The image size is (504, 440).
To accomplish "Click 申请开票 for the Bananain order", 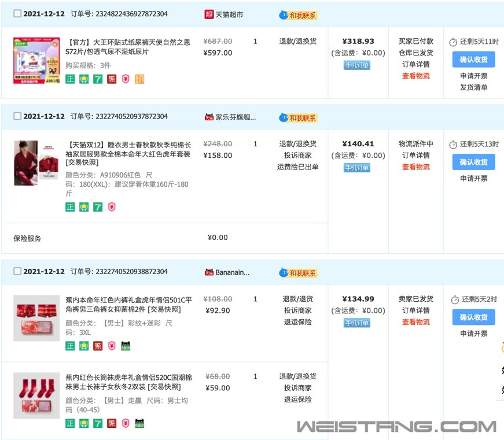I will coord(473,334).
